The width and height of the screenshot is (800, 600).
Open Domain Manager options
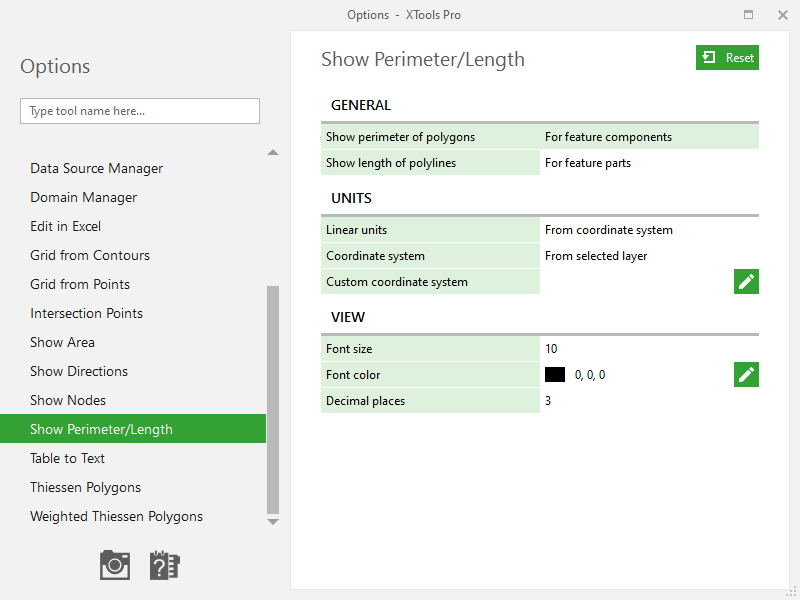[83, 197]
